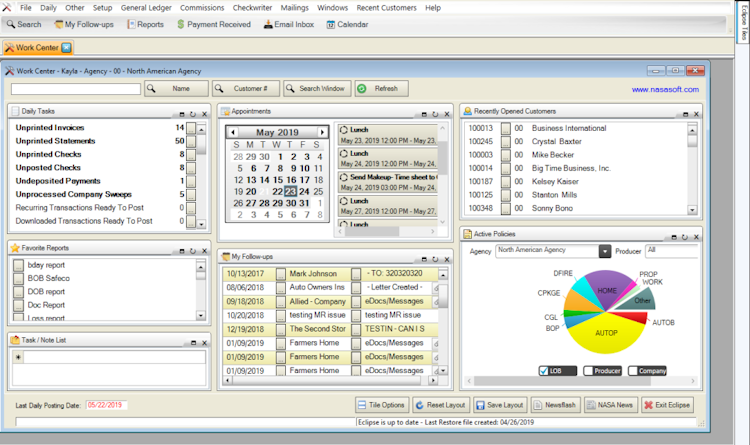Click the customer search input field

point(76,89)
